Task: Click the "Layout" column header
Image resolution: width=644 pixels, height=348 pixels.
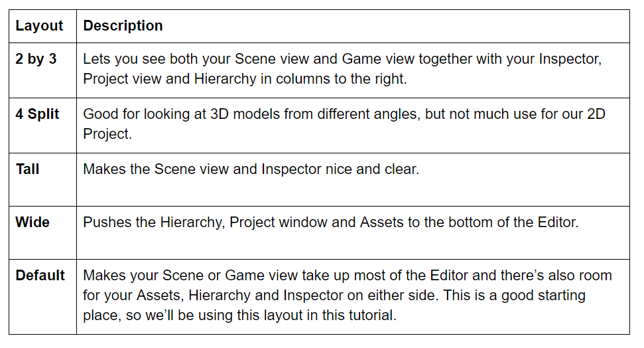Action: coord(39,26)
